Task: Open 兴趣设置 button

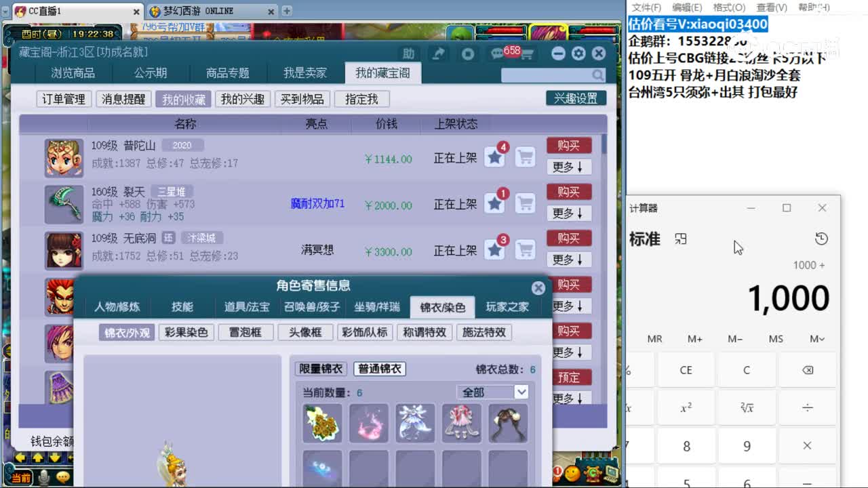Action: [576, 98]
